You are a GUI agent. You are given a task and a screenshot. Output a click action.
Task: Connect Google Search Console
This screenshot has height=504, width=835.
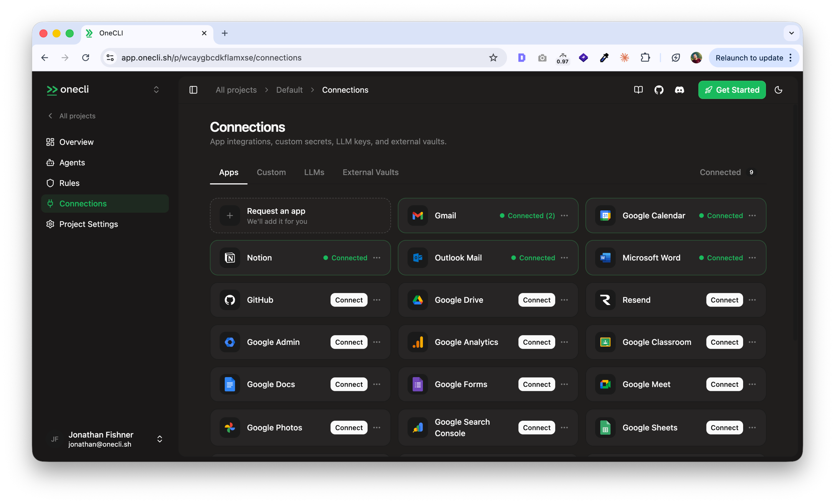536,428
